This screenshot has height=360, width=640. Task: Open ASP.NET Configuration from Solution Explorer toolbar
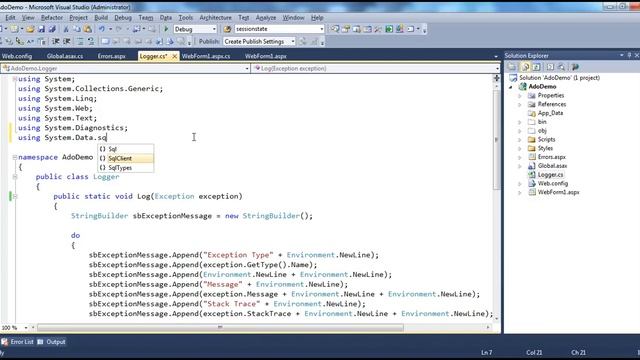576,67
